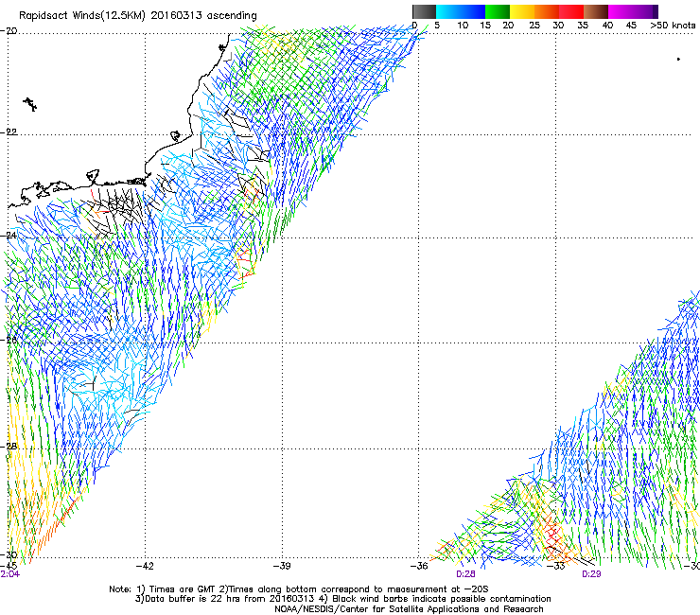Click the '-45' longitude axis label

[x=9, y=567]
